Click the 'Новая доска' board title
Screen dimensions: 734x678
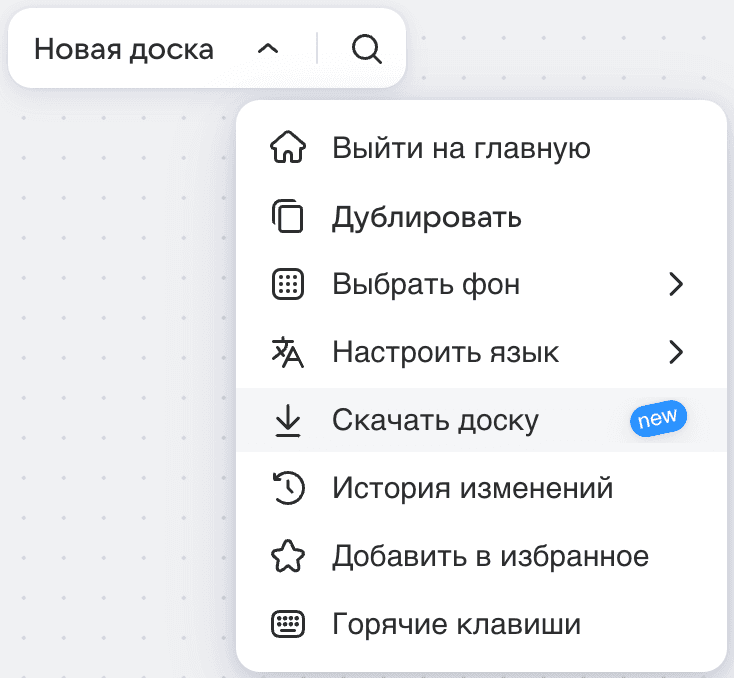(124, 49)
